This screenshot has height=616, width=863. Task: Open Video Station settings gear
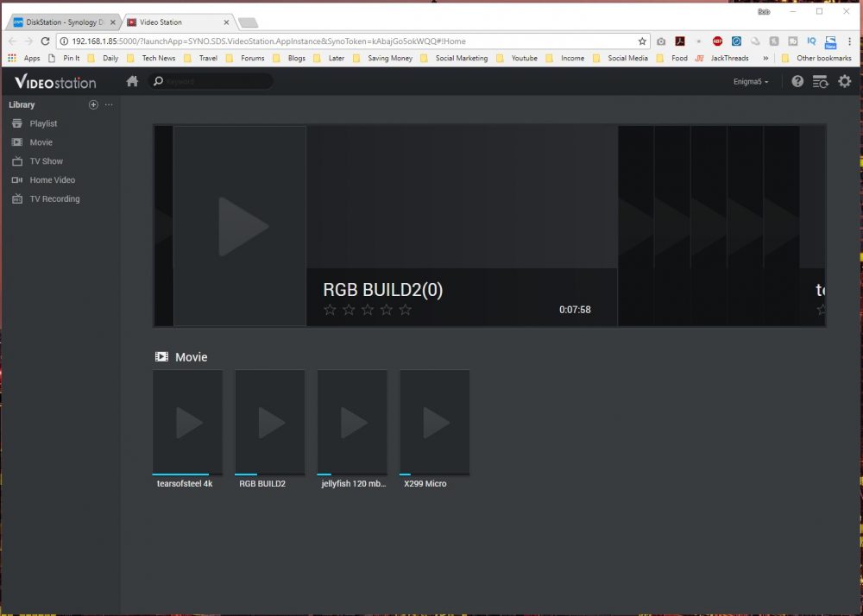(x=844, y=81)
